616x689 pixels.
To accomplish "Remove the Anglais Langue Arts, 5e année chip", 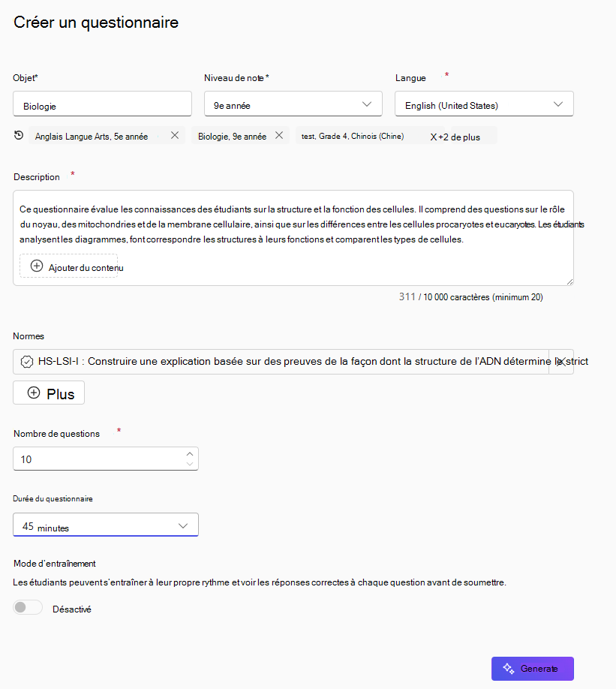I will 174,135.
